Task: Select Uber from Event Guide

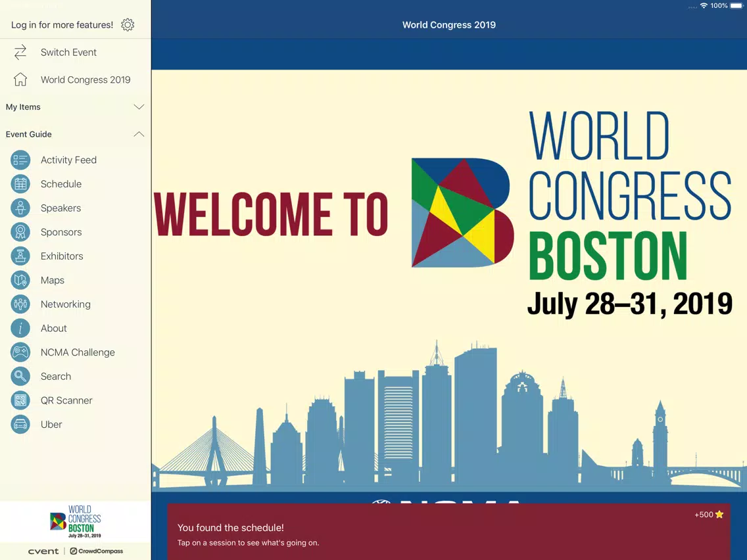Action: pos(51,425)
